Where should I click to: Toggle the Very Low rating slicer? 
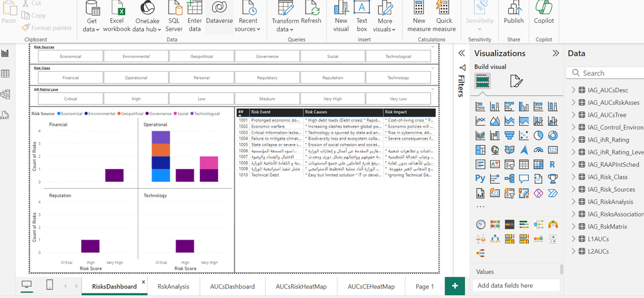point(398,99)
